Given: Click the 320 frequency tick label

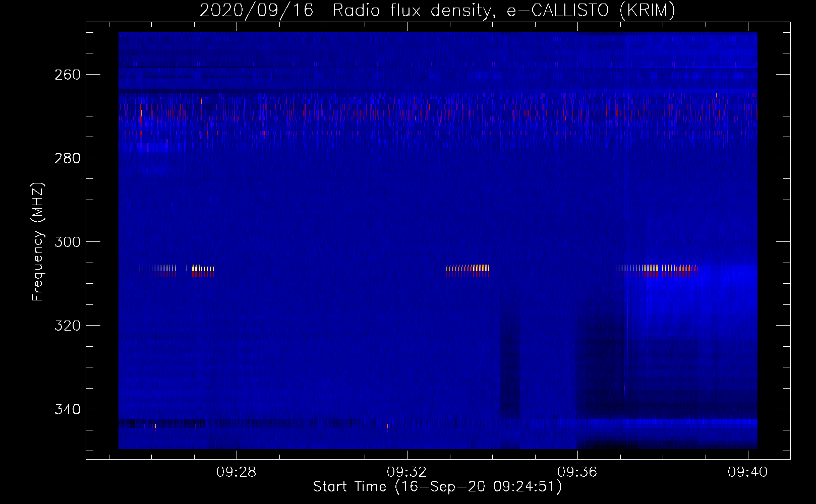Looking at the screenshot, I should (x=68, y=326).
